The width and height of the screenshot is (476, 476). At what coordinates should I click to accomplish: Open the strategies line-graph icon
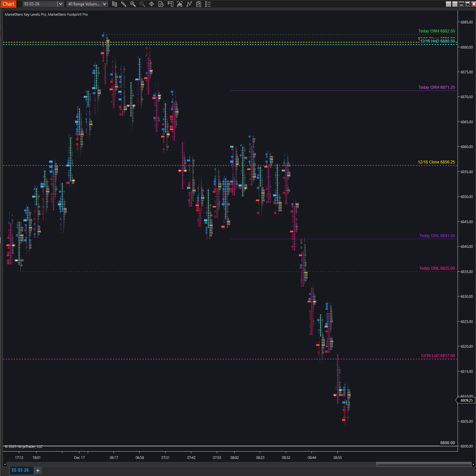(189, 4)
